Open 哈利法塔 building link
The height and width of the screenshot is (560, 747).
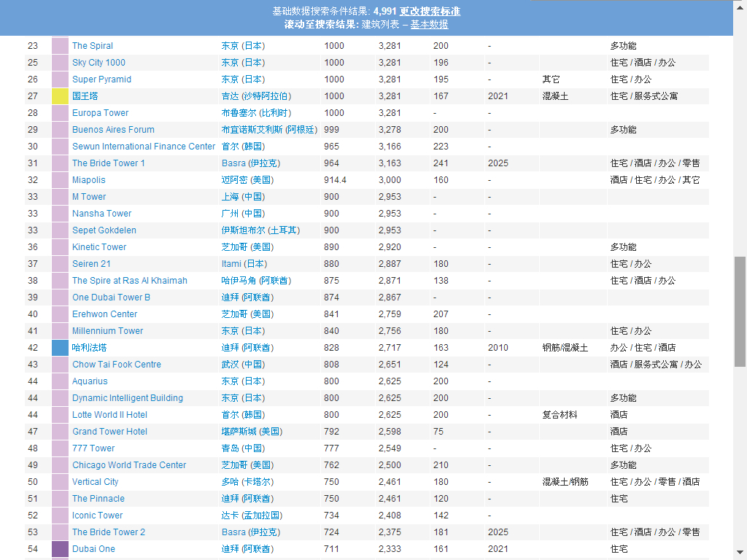pos(89,348)
